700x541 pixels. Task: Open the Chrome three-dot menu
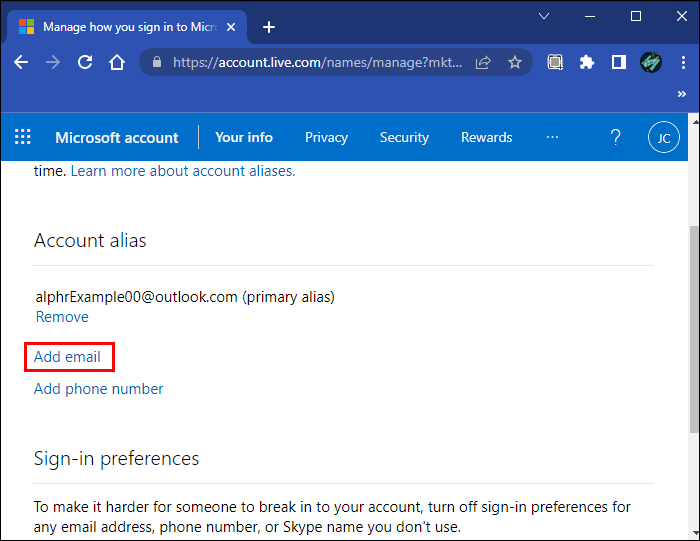click(682, 62)
